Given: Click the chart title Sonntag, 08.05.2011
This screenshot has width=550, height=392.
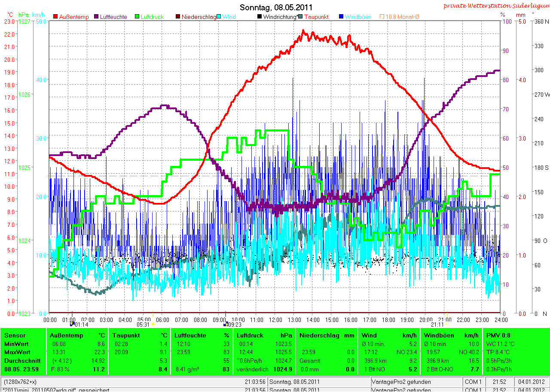Looking at the screenshot, I should coord(276,7).
